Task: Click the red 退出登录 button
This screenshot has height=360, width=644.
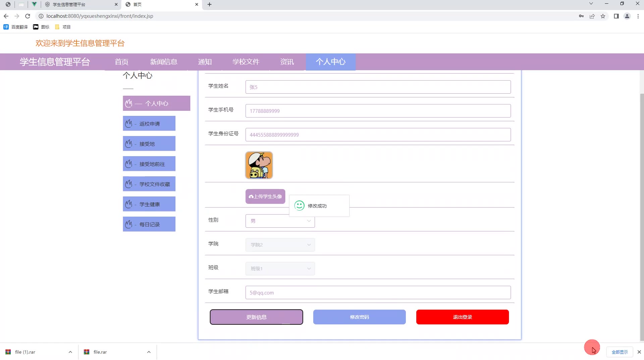Action: coord(463,317)
